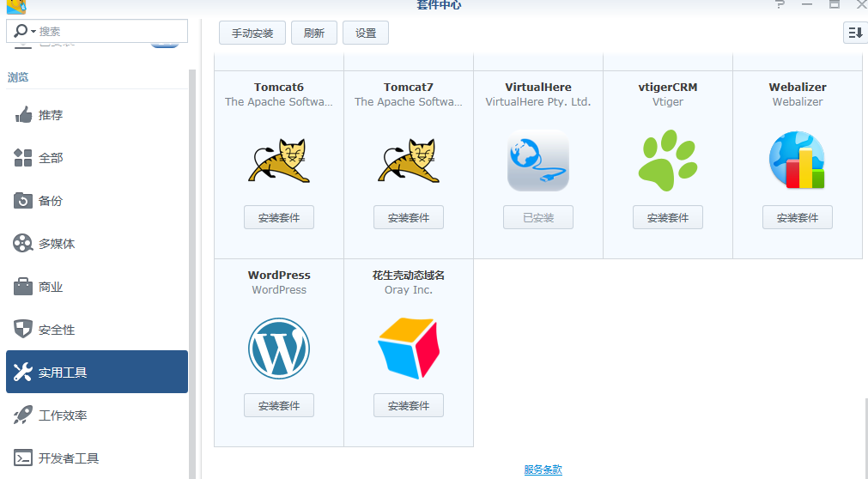Install the WordPress package
The width and height of the screenshot is (868, 479).
click(279, 405)
